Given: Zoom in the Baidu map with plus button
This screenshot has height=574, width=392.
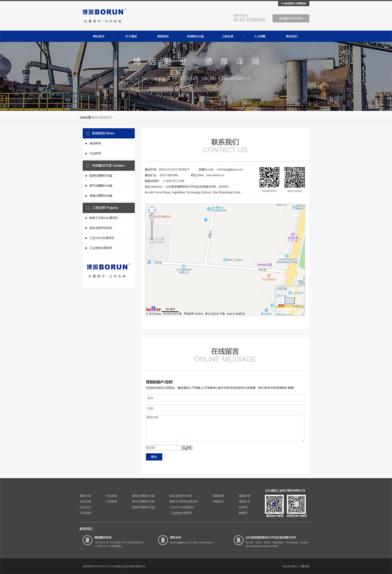Looking at the screenshot, I should point(152,217).
